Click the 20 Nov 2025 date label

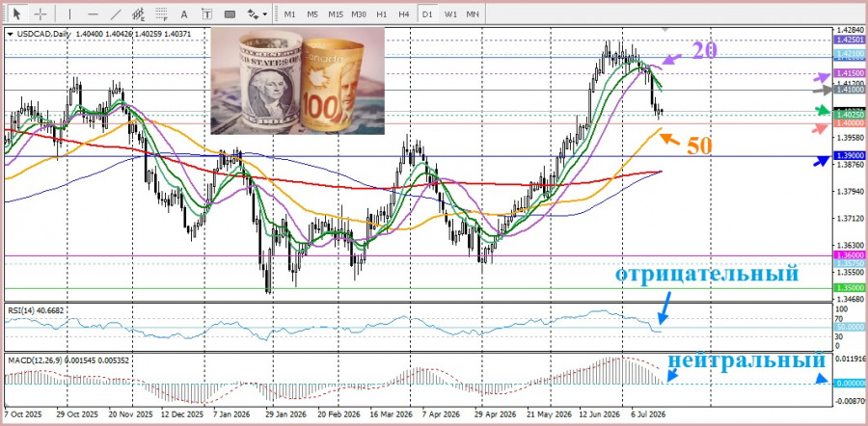pos(130,413)
